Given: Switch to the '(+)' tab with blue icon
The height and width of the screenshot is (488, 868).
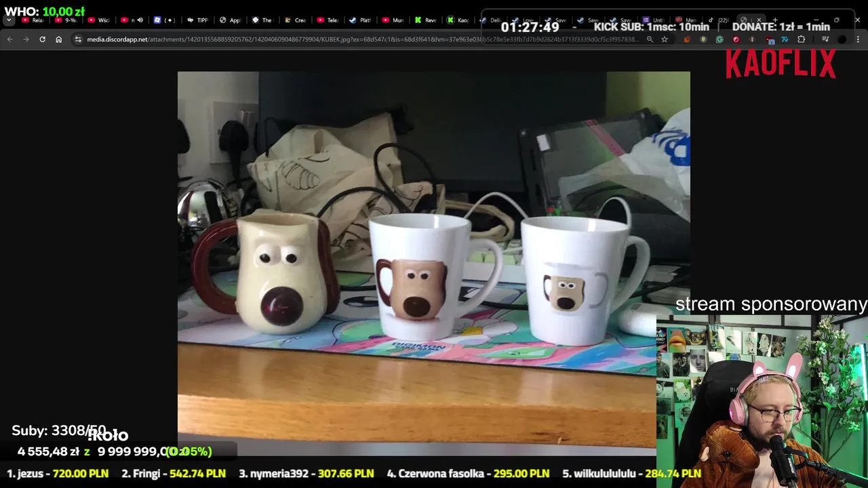Looking at the screenshot, I should [x=165, y=20].
